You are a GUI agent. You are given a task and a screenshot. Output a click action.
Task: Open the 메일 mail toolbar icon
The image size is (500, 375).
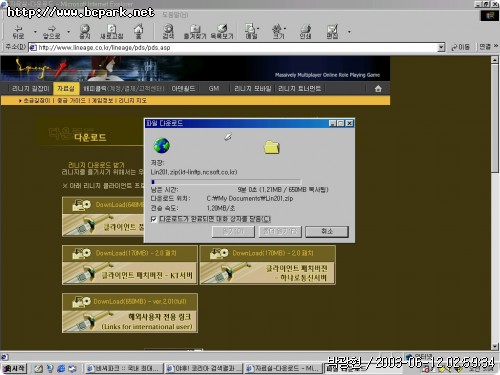[x=251, y=32]
